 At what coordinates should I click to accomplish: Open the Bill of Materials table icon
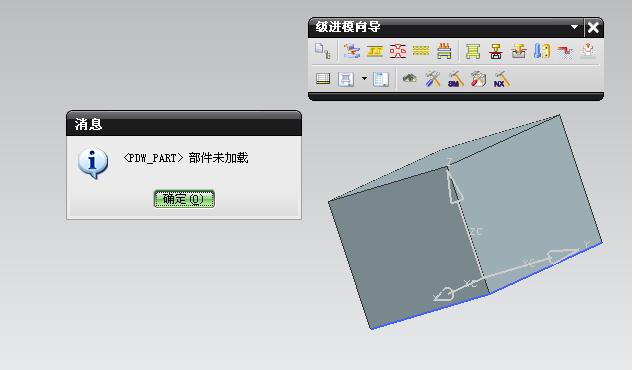pyautogui.click(x=323, y=78)
